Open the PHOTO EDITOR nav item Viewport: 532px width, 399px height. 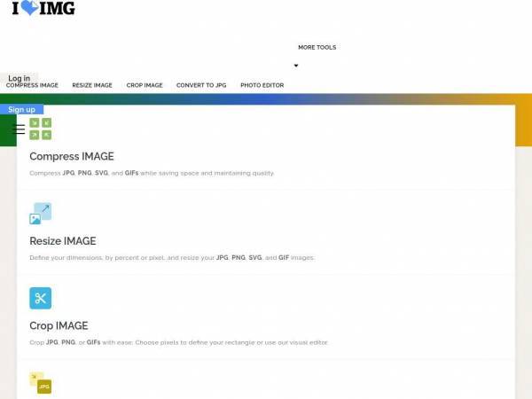click(262, 85)
